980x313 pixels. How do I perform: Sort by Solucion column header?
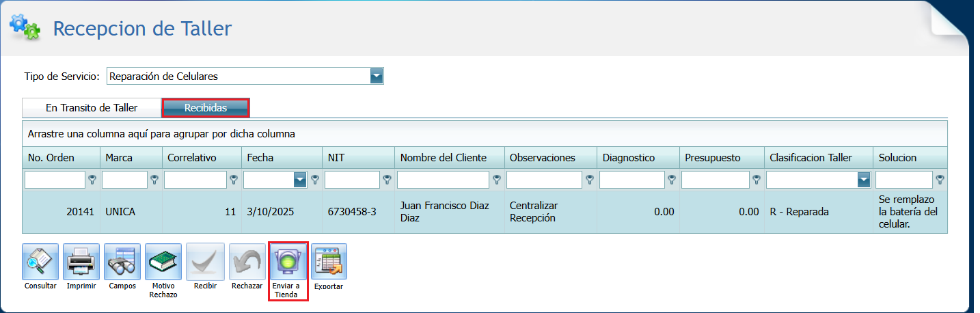[x=910, y=157]
